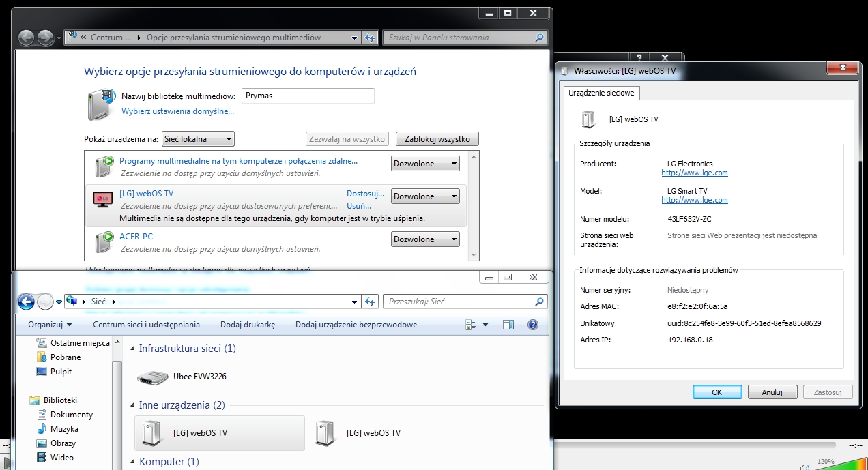
Task: Open help in the Sieć explorer window
Action: tap(533, 325)
